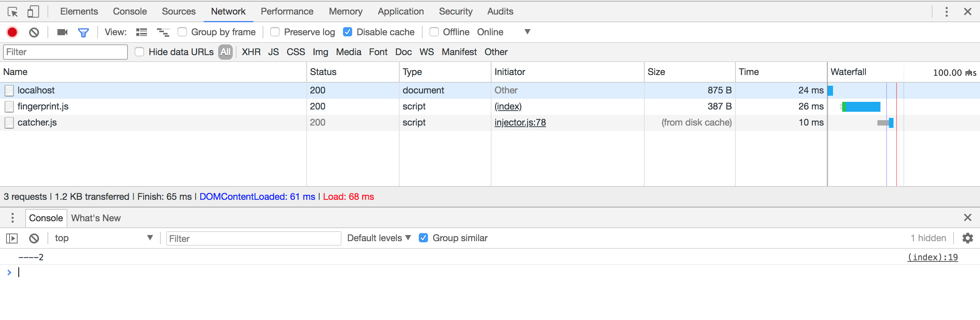Enable the Preserve log checkbox
The height and width of the screenshot is (320, 980).
275,32
